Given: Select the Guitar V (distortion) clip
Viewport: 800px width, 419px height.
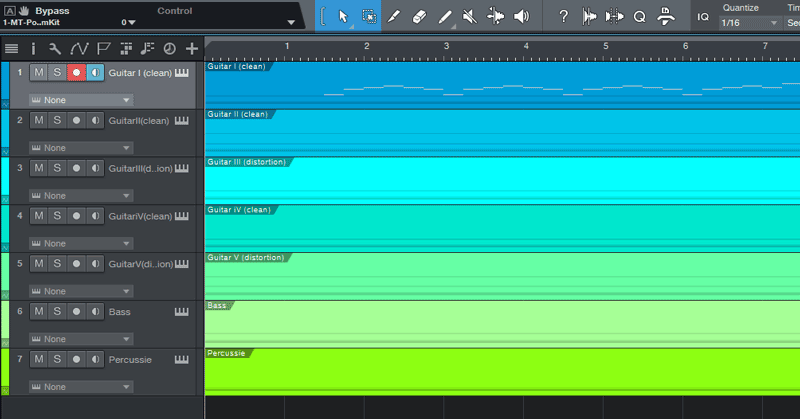Looking at the screenshot, I should (x=502, y=276).
